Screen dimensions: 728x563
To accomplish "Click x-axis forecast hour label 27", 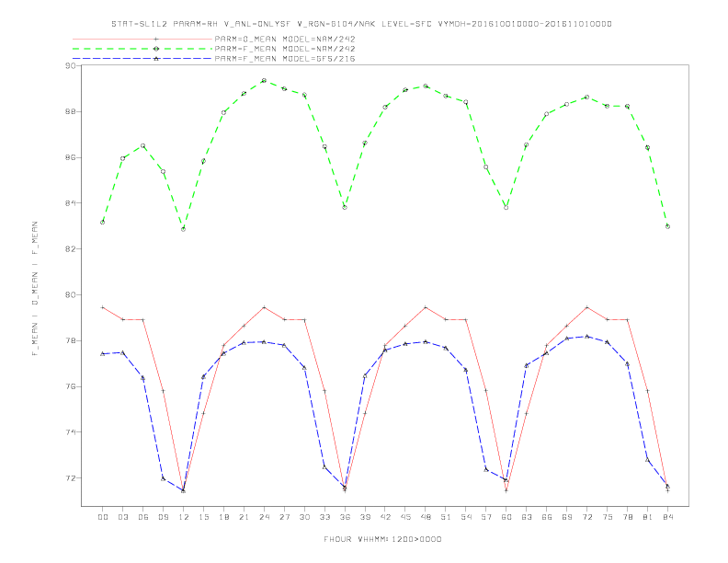I will [x=284, y=517].
